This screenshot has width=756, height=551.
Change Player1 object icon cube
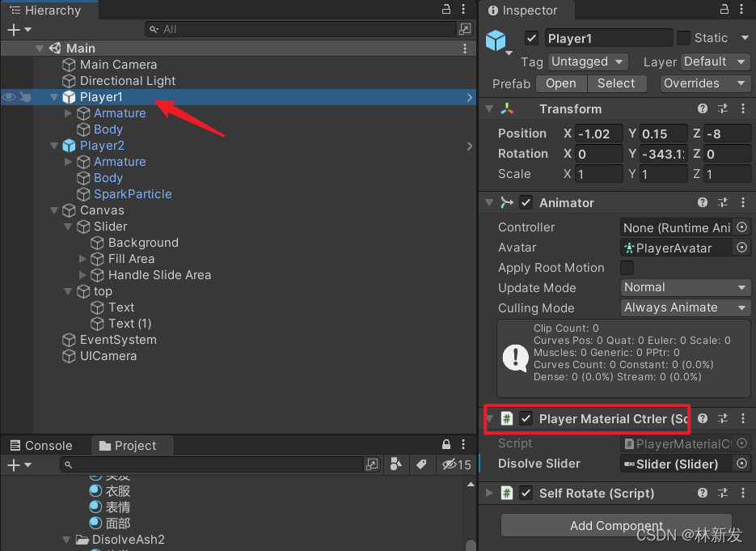tap(497, 41)
